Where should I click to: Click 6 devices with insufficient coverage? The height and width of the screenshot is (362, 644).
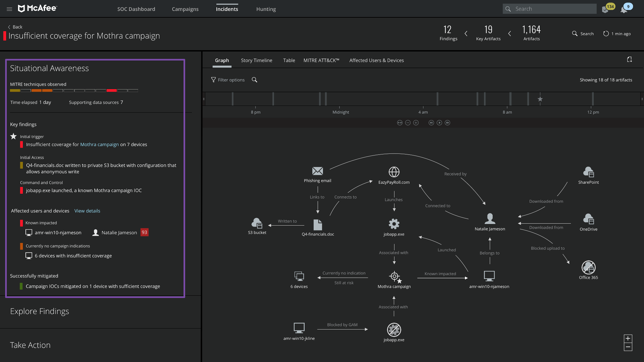tap(69, 256)
